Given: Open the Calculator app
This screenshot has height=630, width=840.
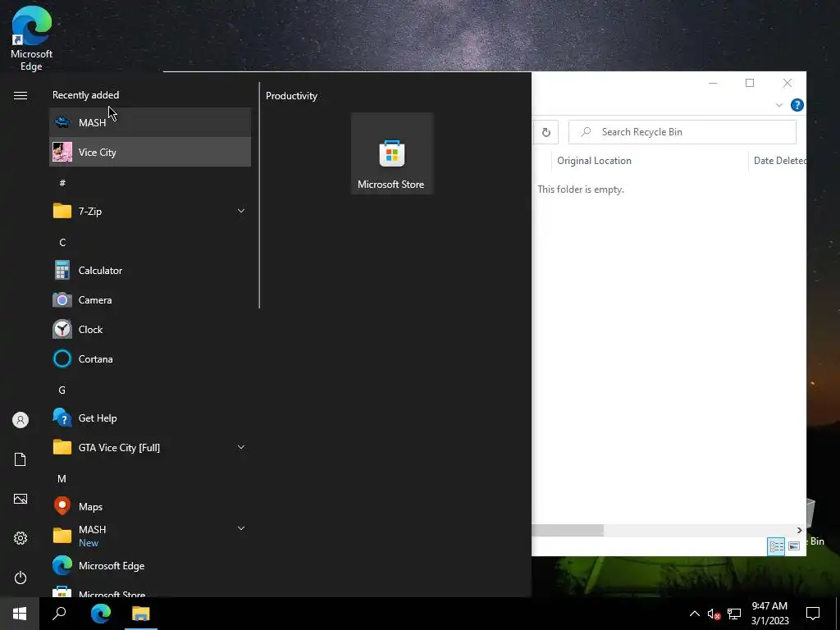Looking at the screenshot, I should (150, 270).
